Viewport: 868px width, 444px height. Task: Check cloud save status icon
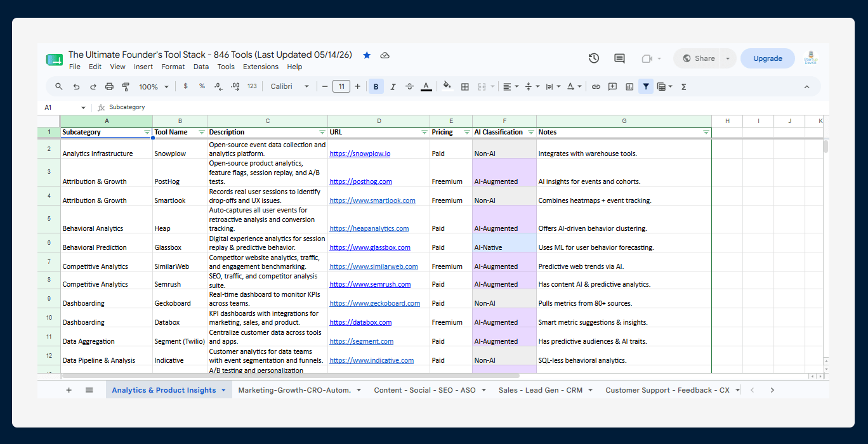(385, 55)
